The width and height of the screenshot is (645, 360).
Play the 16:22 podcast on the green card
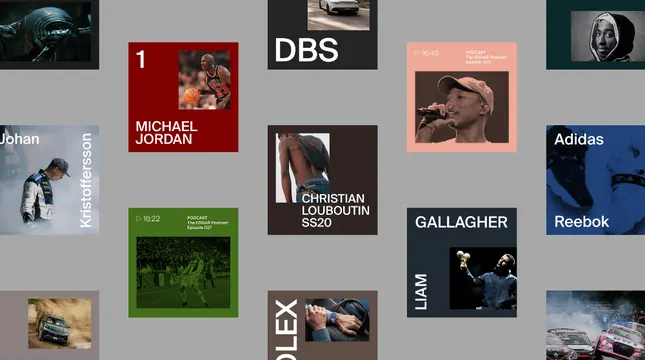(x=139, y=219)
